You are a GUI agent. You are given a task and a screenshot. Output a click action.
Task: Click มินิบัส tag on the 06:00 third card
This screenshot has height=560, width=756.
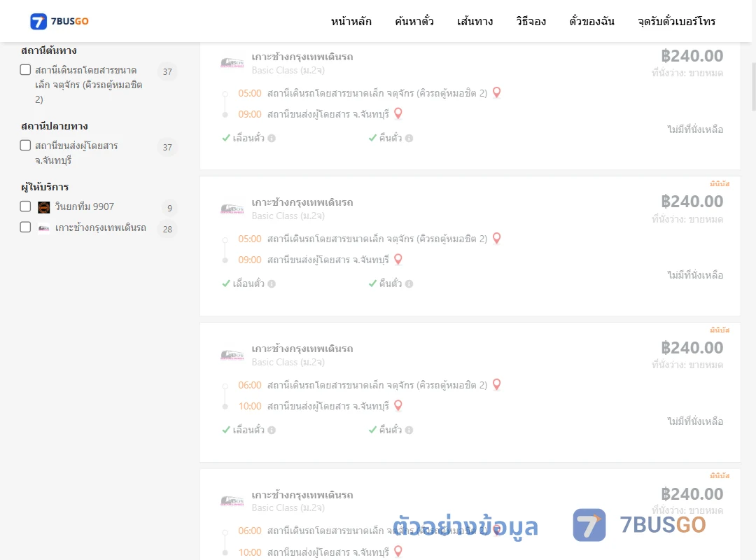pos(720,330)
